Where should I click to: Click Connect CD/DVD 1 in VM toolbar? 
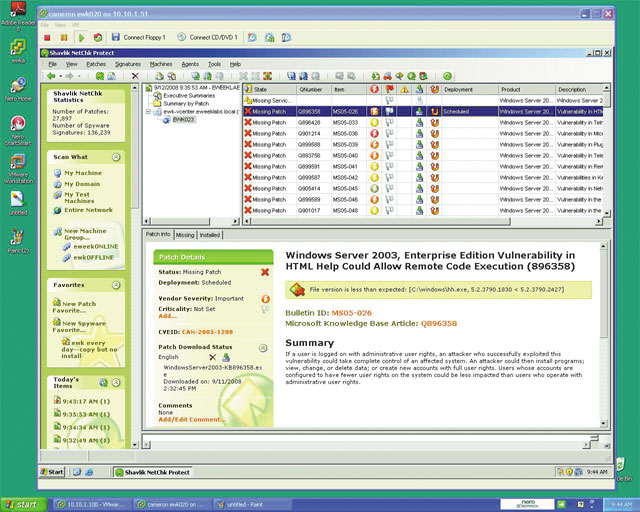[207, 38]
